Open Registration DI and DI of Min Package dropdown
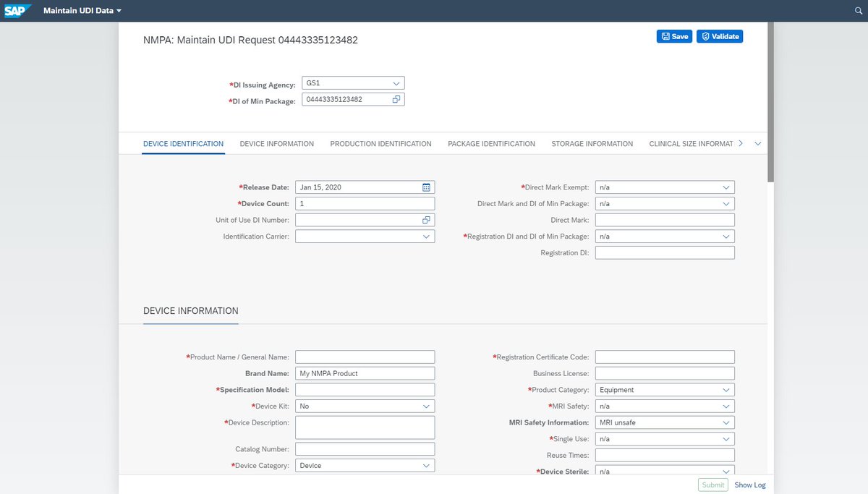 point(726,237)
